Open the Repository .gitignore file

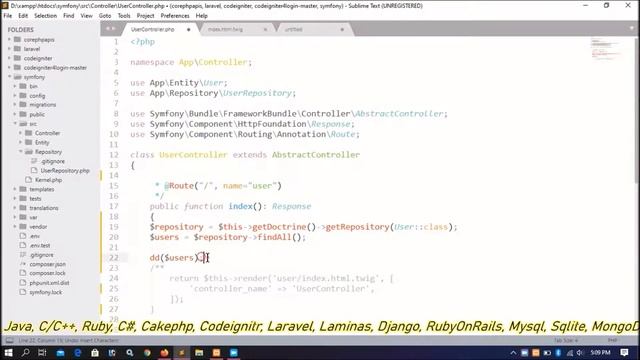(53, 161)
